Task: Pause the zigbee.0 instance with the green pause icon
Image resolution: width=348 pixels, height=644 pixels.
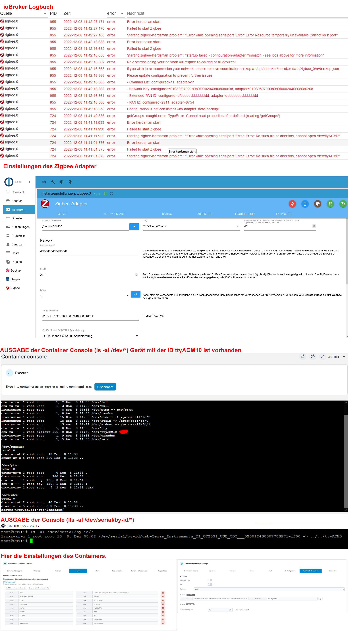Action: (x=105, y=194)
